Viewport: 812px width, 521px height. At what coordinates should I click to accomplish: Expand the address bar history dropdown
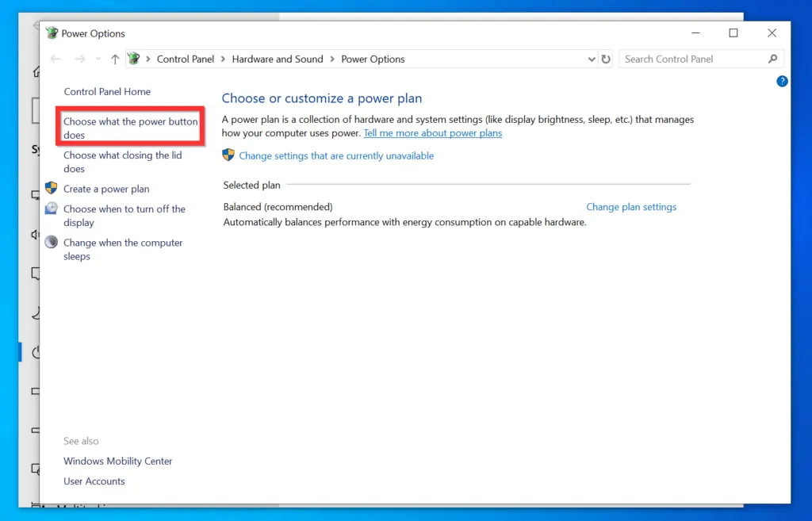pyautogui.click(x=592, y=59)
